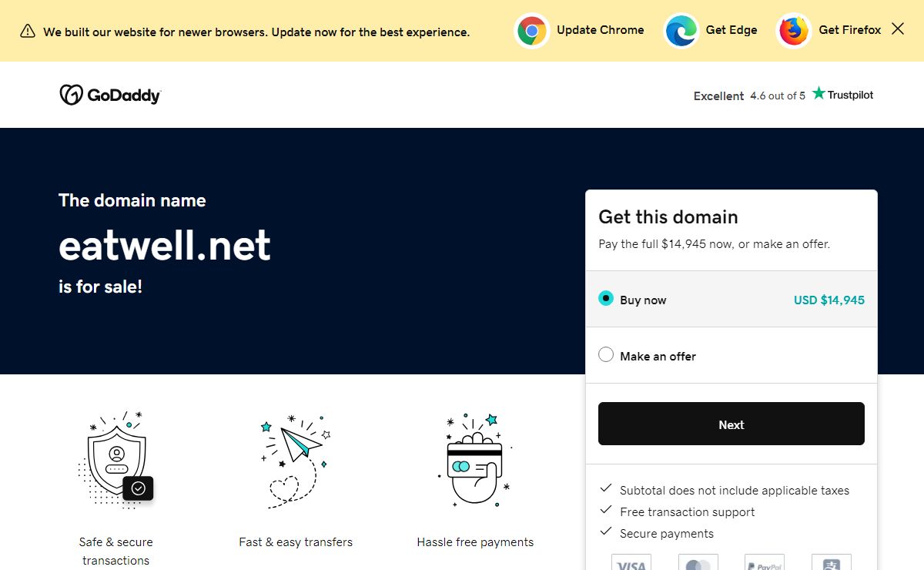Click the Chrome browser icon
The image size is (924, 570).
pos(532,30)
